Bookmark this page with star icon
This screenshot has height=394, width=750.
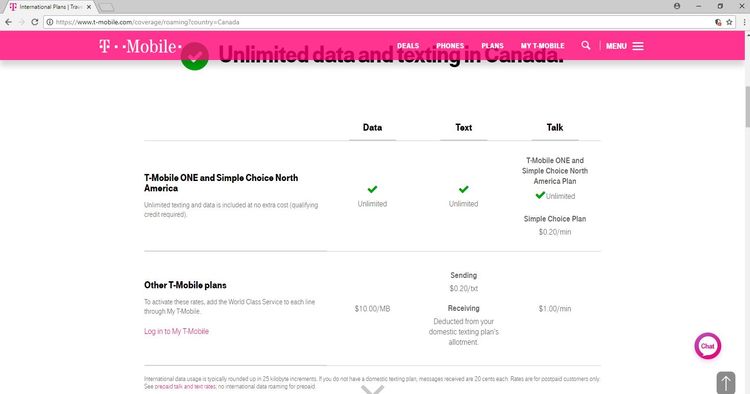click(x=729, y=22)
